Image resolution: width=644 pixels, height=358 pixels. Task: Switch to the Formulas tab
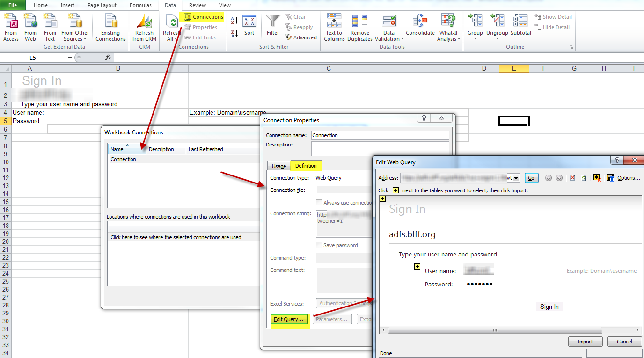[140, 5]
